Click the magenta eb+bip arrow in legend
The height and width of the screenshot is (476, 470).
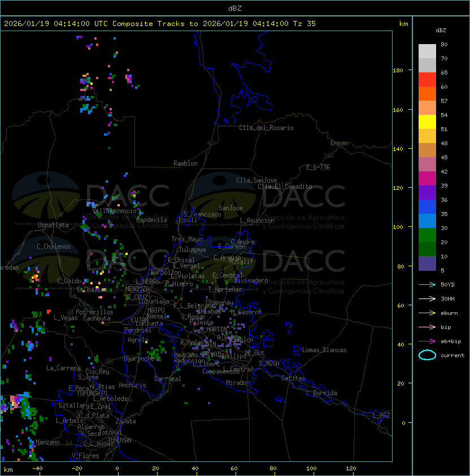coord(427,341)
